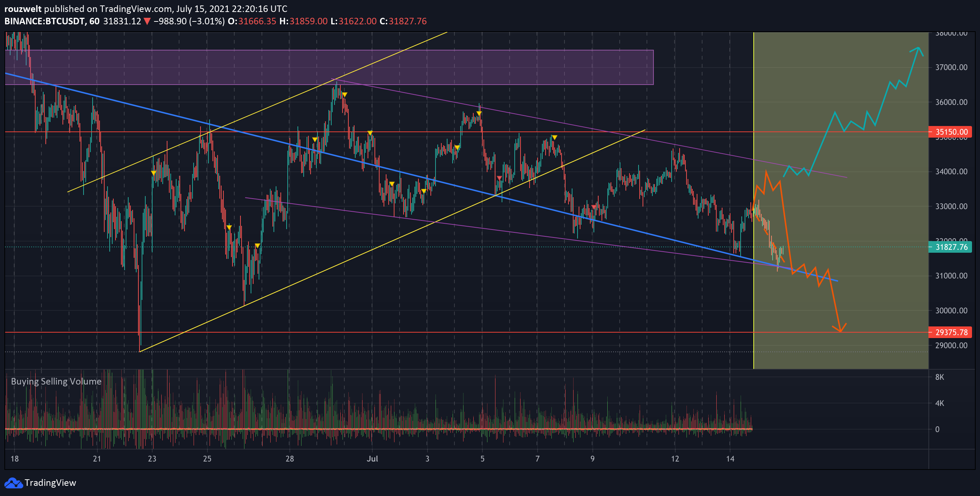The height and width of the screenshot is (496, 980).
Task: Click the TradingView cloud logo icon
Action: [x=13, y=483]
